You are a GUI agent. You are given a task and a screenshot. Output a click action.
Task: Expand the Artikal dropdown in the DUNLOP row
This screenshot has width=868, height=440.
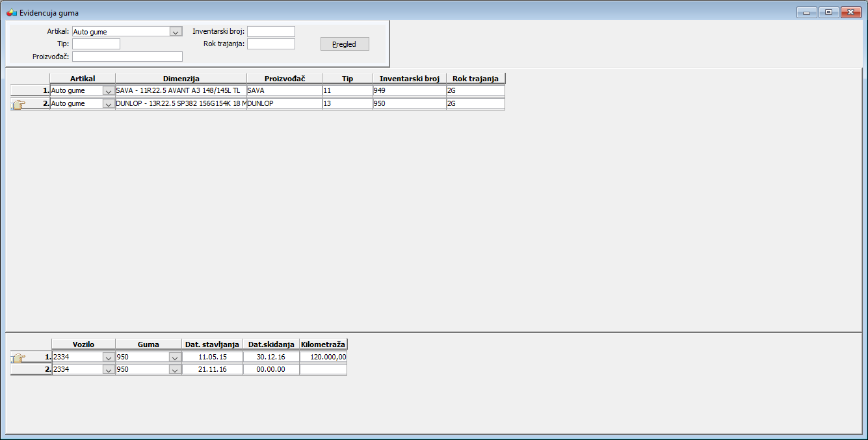coord(109,104)
